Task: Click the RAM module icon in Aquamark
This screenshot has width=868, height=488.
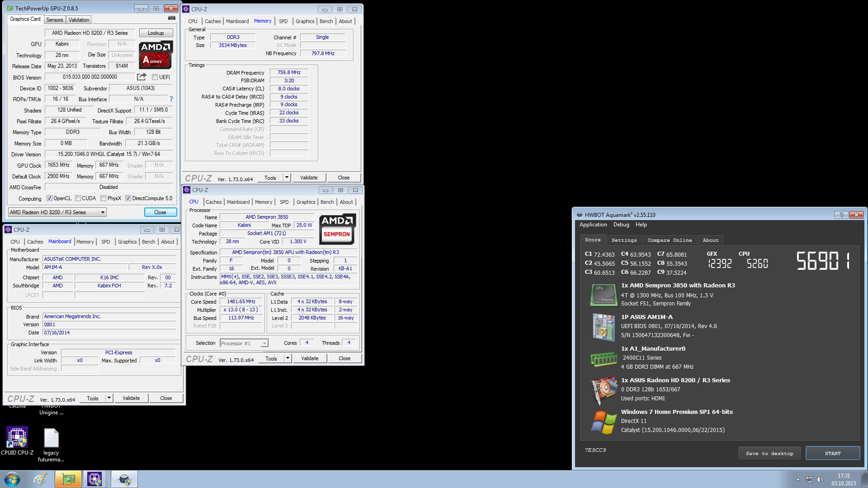Action: tap(604, 359)
